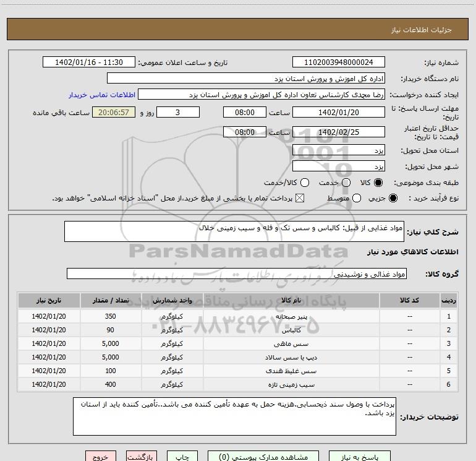Click the پنیر صبحانه item name
The height and width of the screenshot is (461, 476).
(291, 317)
